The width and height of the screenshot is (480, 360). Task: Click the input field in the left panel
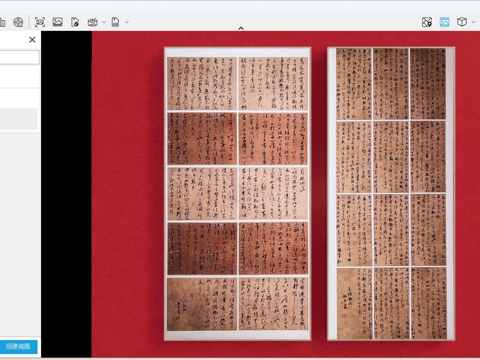(x=19, y=57)
